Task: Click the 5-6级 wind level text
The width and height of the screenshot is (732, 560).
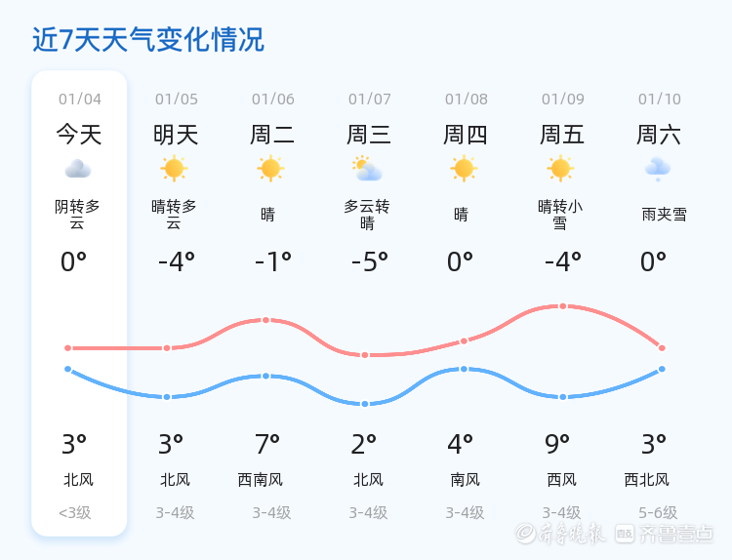Action: coord(658,512)
